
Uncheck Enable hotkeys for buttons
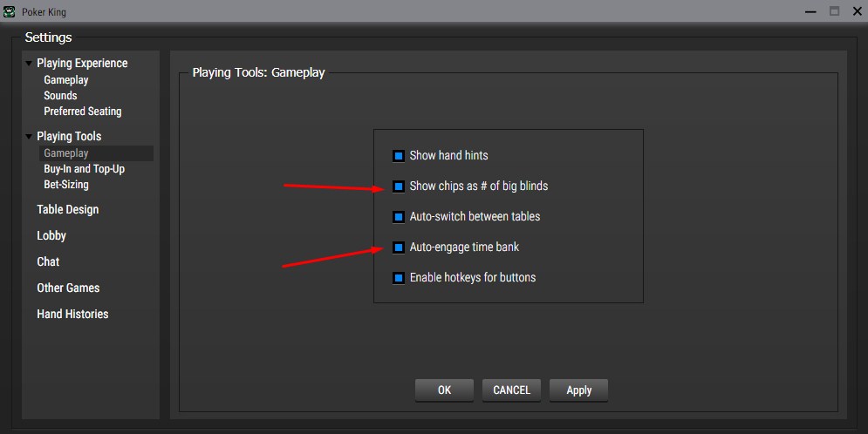pyautogui.click(x=399, y=278)
